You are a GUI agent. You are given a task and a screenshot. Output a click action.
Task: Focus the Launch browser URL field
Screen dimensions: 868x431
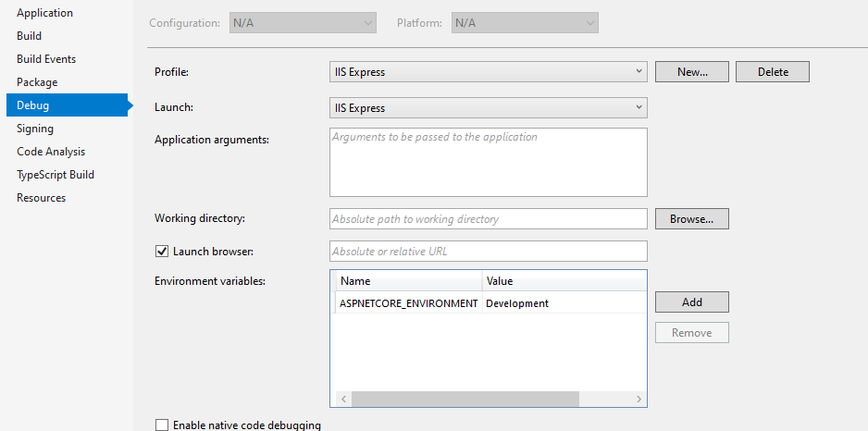pyautogui.click(x=488, y=252)
